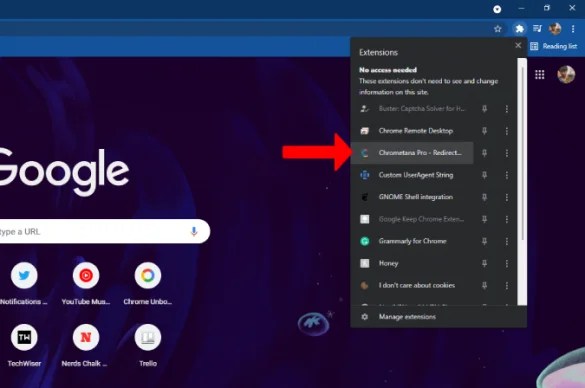The image size is (585, 388).
Task: Open more options for Custom UserAgent String
Action: [507, 175]
